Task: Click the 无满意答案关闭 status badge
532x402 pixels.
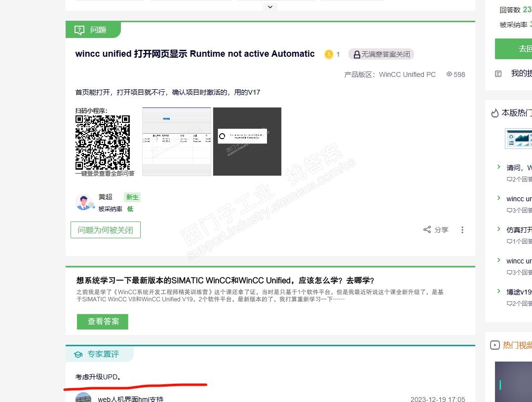Action: coord(381,54)
